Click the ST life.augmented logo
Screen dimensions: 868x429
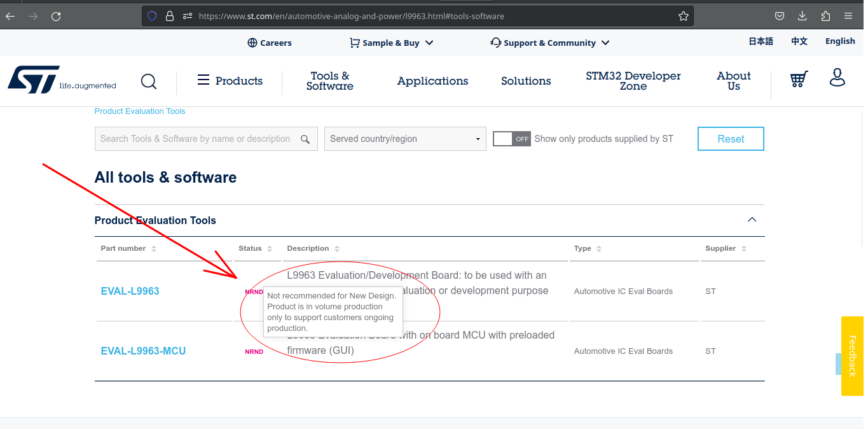(x=60, y=79)
